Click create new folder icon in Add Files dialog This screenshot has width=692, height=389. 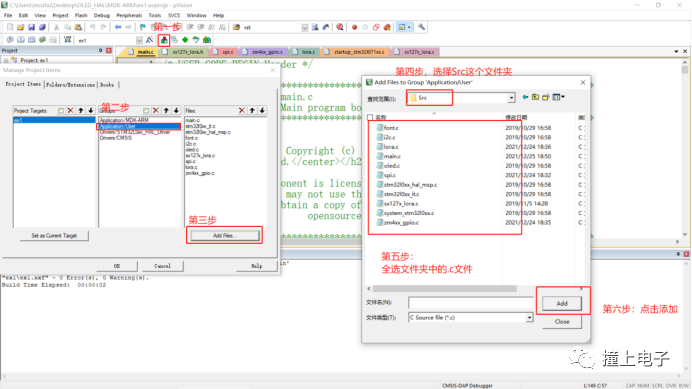[545, 97]
